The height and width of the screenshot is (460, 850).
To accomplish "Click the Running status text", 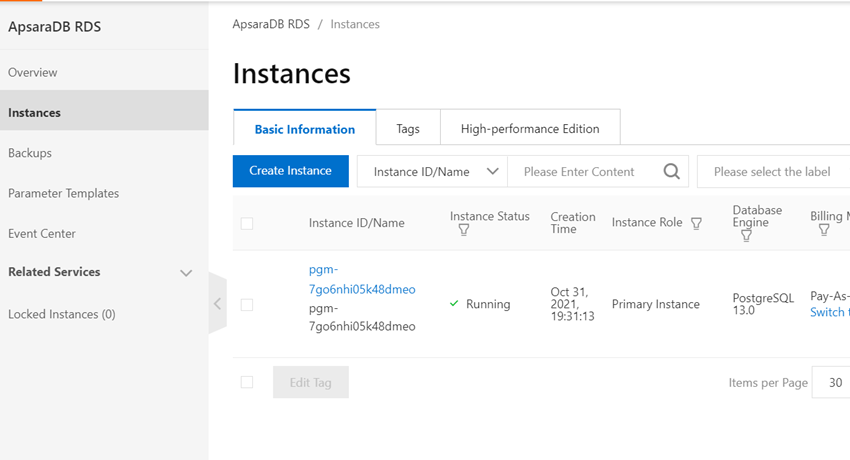I will point(488,304).
